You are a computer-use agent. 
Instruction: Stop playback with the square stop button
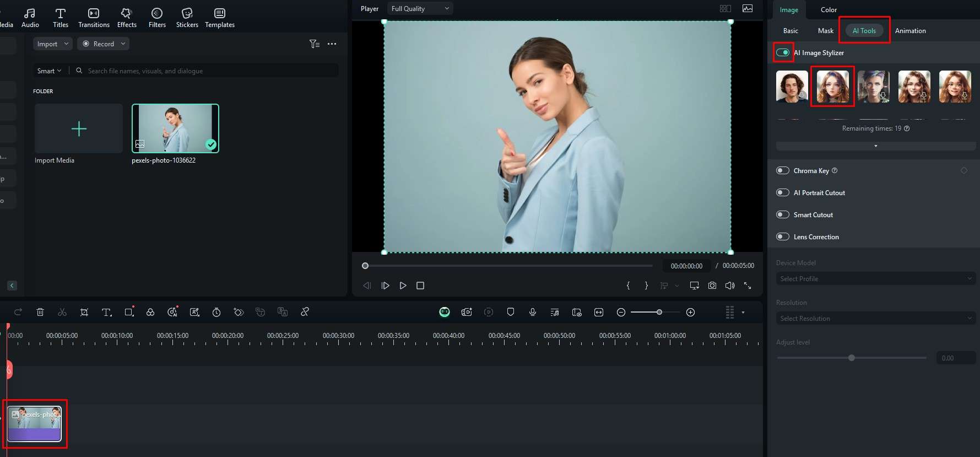420,286
